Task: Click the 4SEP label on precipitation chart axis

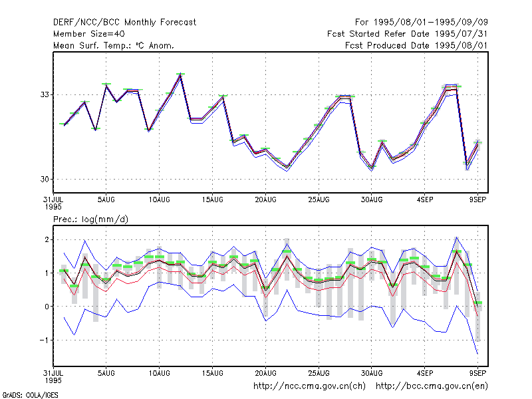Action: (425, 373)
